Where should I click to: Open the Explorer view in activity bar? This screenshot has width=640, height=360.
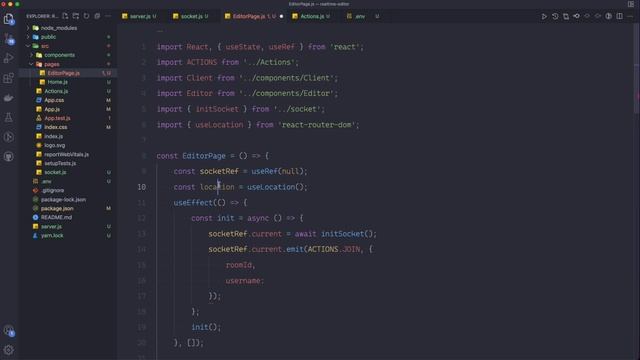(x=9, y=19)
